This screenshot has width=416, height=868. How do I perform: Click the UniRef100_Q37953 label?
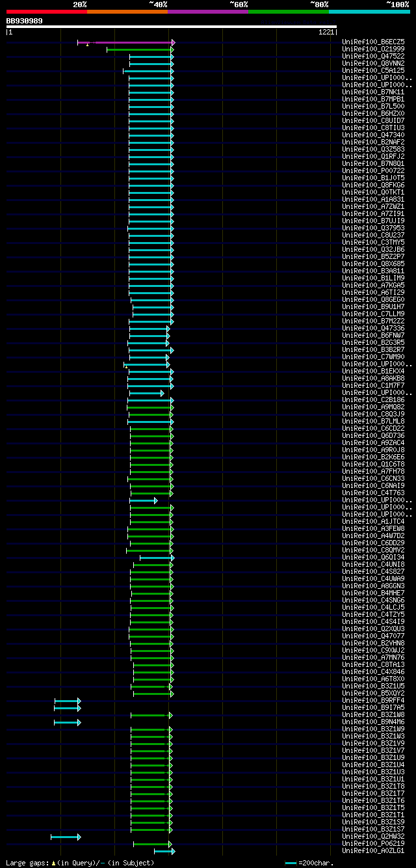[x=374, y=228]
